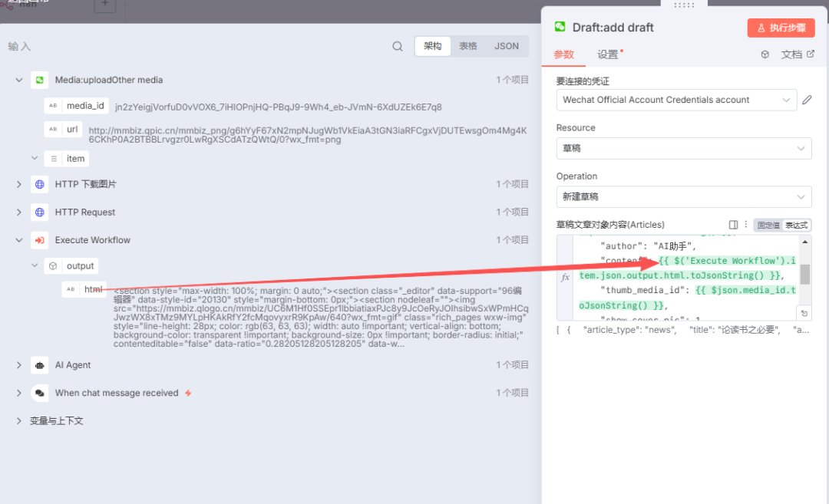Click the AB type icon beside media_id
829x504 pixels.
[x=53, y=106]
